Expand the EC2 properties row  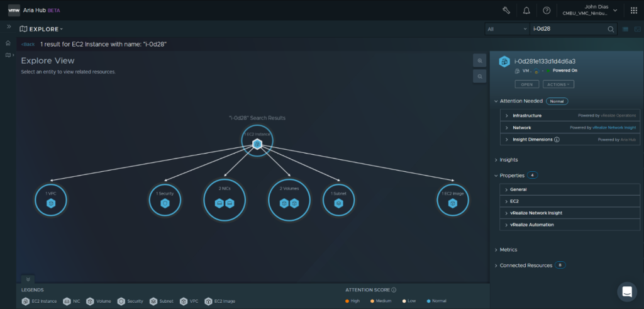pyautogui.click(x=570, y=201)
